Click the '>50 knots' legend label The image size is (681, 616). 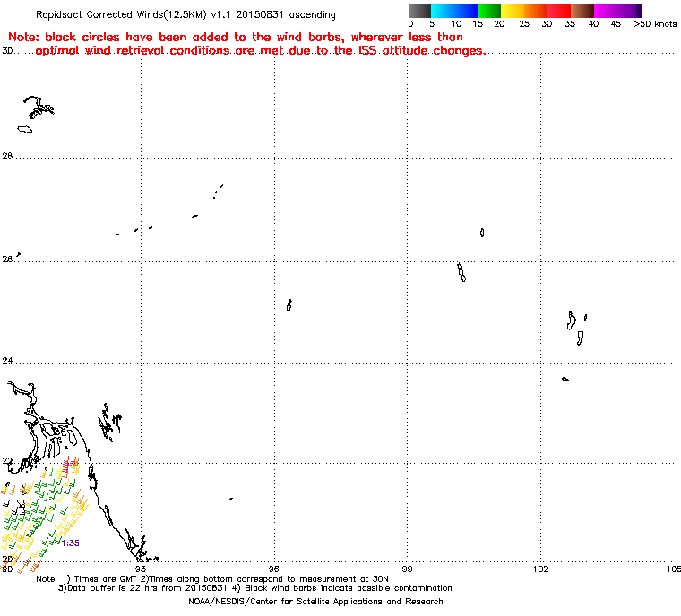click(x=655, y=24)
